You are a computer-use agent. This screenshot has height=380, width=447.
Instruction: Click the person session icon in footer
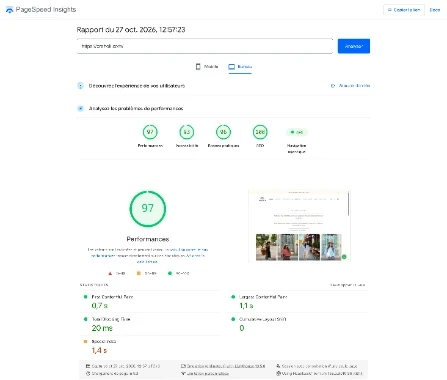click(x=278, y=366)
